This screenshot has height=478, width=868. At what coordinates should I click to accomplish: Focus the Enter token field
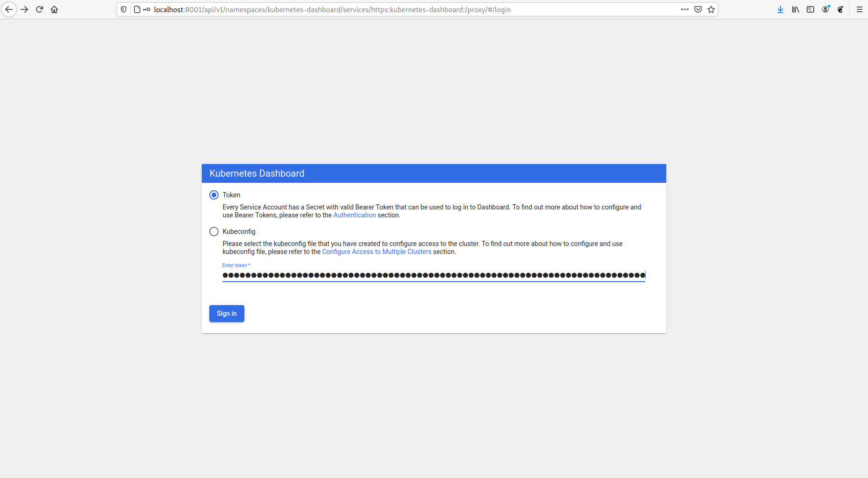[x=434, y=275]
